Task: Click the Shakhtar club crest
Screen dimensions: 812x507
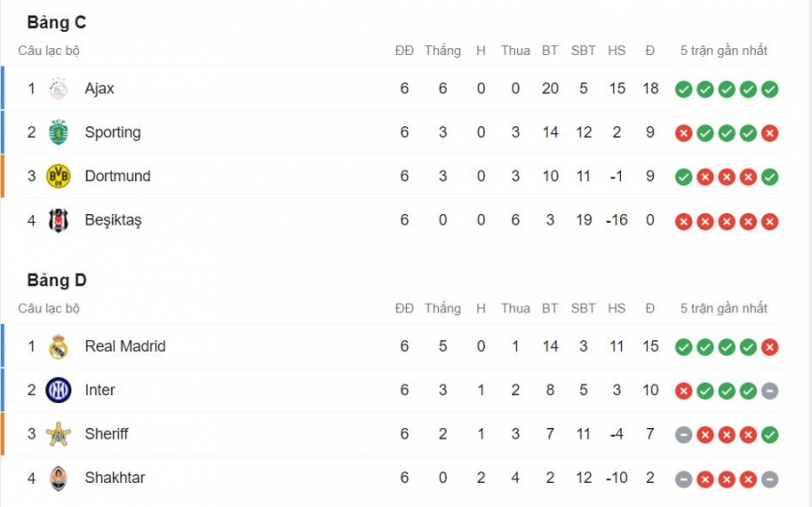Action: coord(59,478)
